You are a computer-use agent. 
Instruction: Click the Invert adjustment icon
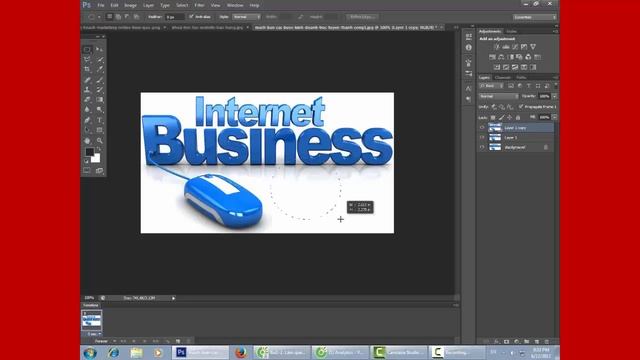(x=497, y=67)
